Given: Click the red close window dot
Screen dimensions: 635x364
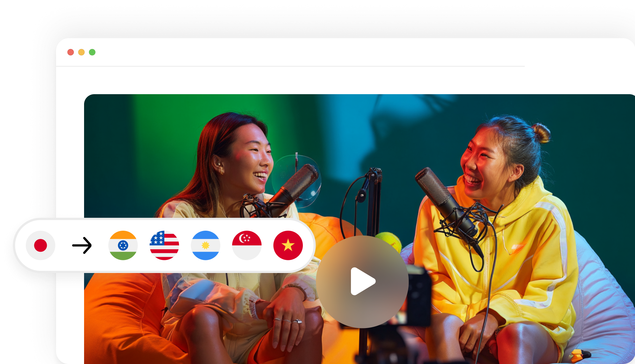Looking at the screenshot, I should point(71,52).
